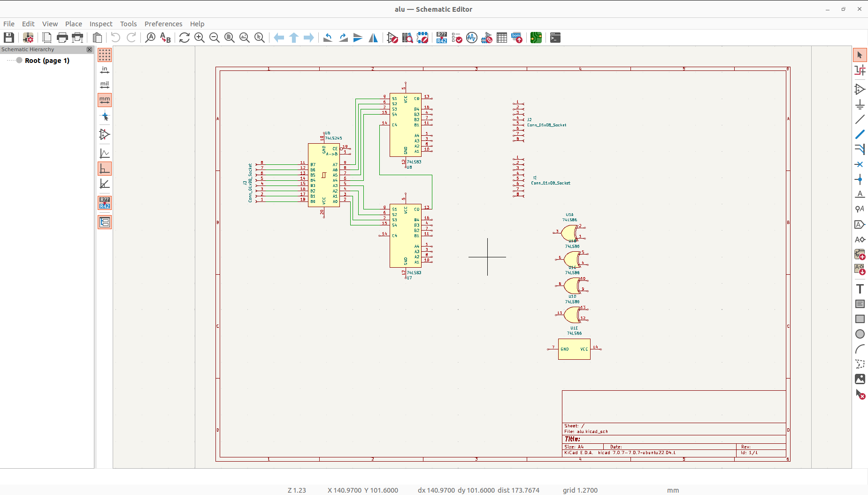Set free-angle wire drawing mode
This screenshot has height=495, width=868.
pyautogui.click(x=105, y=154)
